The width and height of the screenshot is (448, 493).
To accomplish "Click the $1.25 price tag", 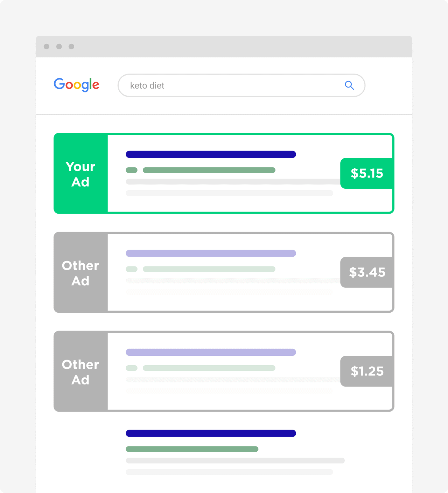I will pos(367,371).
